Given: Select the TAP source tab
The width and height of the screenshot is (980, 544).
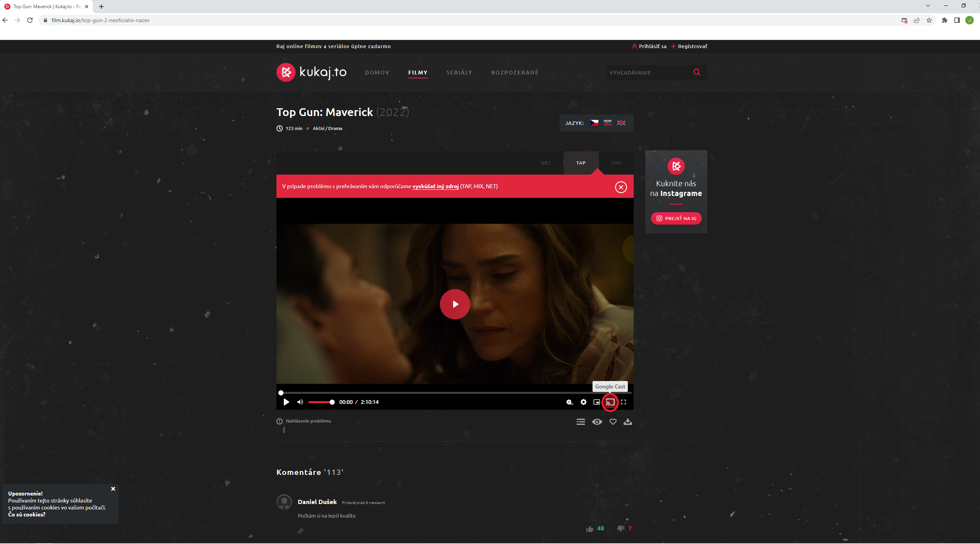Looking at the screenshot, I should coord(581,163).
